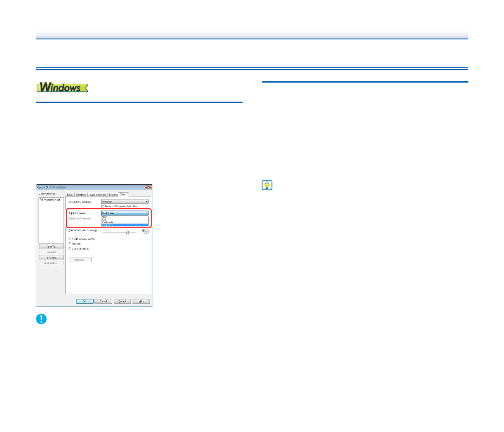This screenshot has width=504, height=432.
Task: Switch to the Feeding tab
Action: coord(113,194)
